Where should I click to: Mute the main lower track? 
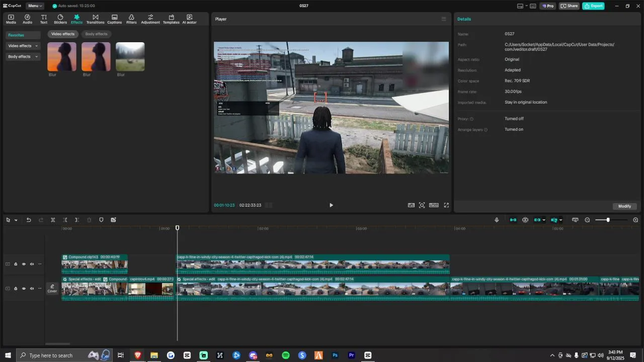[x=32, y=289]
